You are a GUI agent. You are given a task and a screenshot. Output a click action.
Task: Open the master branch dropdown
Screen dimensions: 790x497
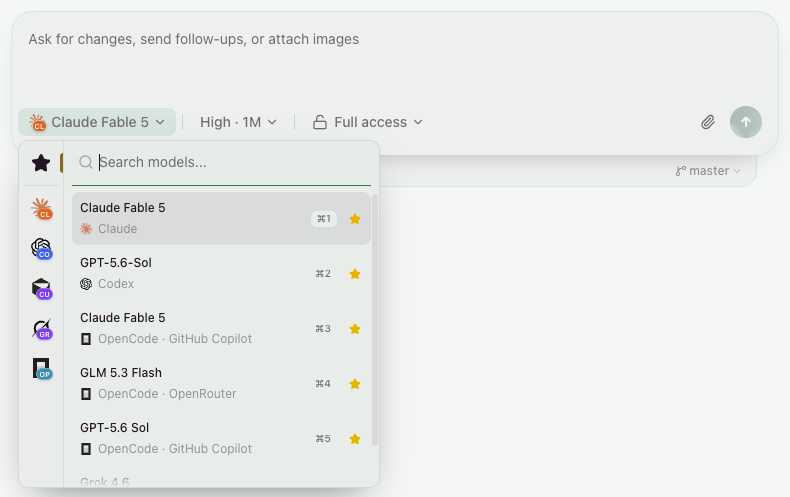pos(708,171)
